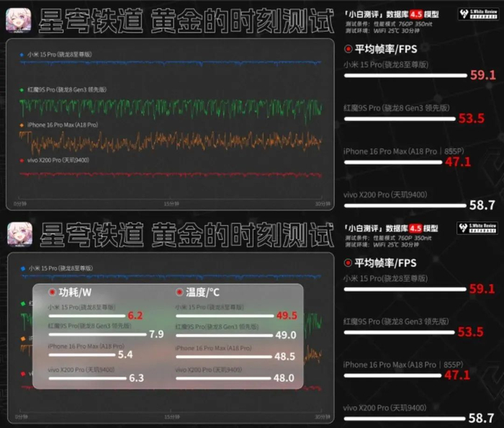Click the vivo X200 Pro FPS bar in the first chart
Image resolution: width=504 pixels, height=428 pixels.
click(405, 206)
